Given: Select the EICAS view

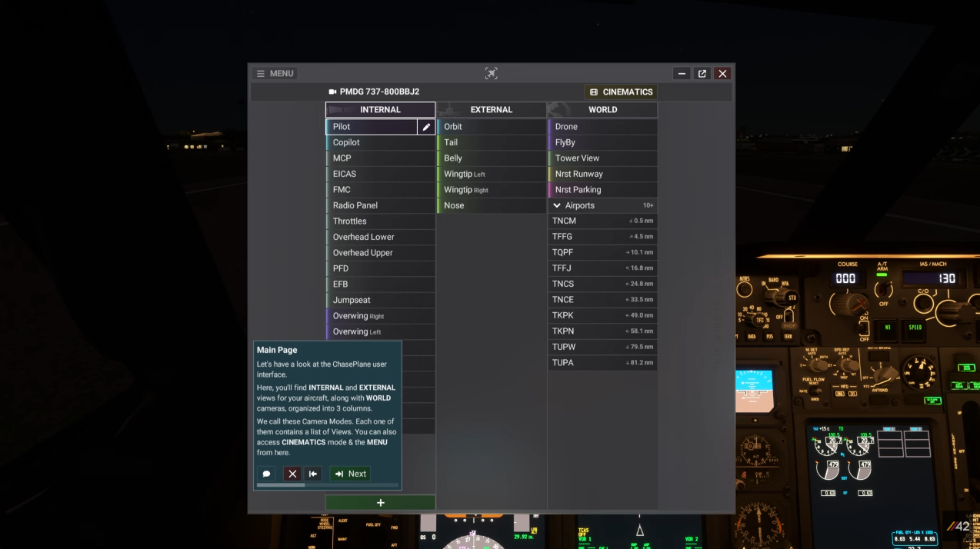Looking at the screenshot, I should pyautogui.click(x=381, y=174).
